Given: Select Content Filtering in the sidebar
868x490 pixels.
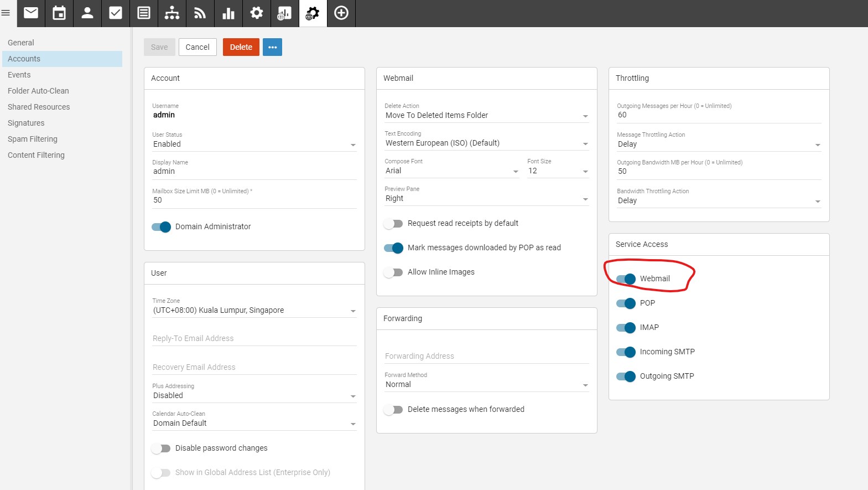Looking at the screenshot, I should coord(62,155).
